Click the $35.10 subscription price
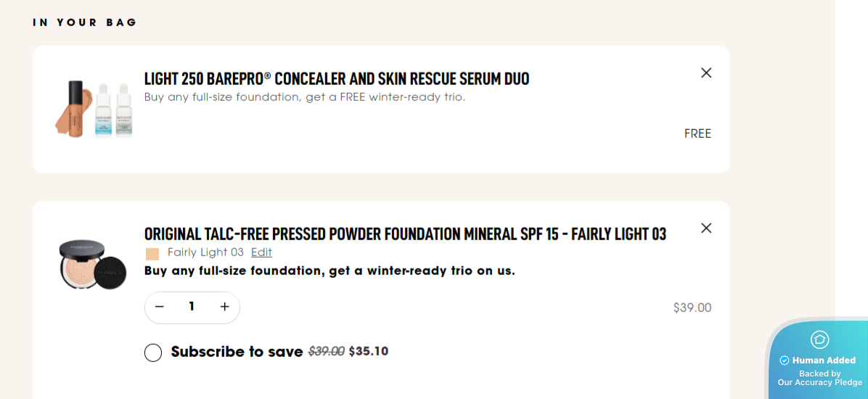 point(369,352)
